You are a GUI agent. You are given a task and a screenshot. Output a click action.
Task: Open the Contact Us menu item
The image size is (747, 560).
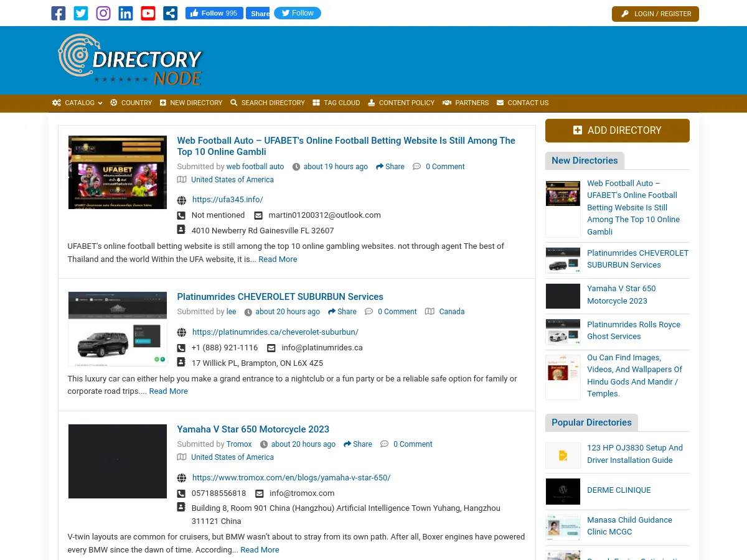click(x=522, y=103)
